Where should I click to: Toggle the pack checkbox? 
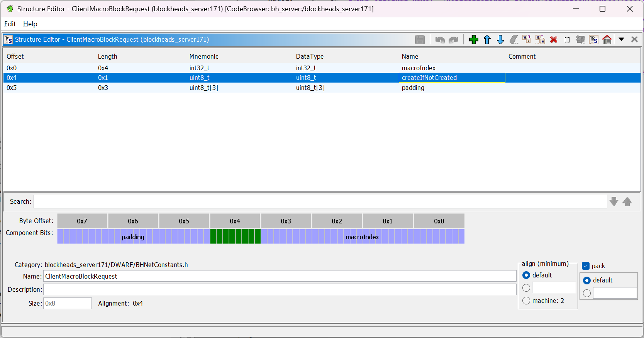coord(586,266)
